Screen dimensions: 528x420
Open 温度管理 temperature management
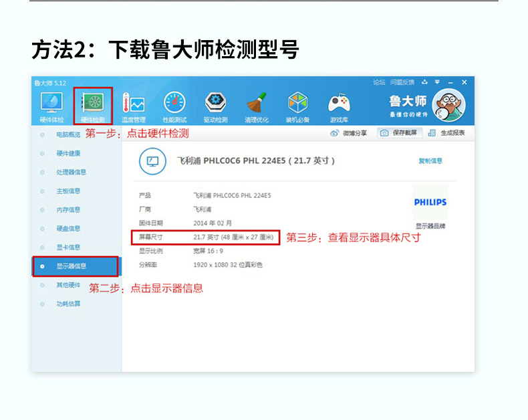click(x=134, y=107)
